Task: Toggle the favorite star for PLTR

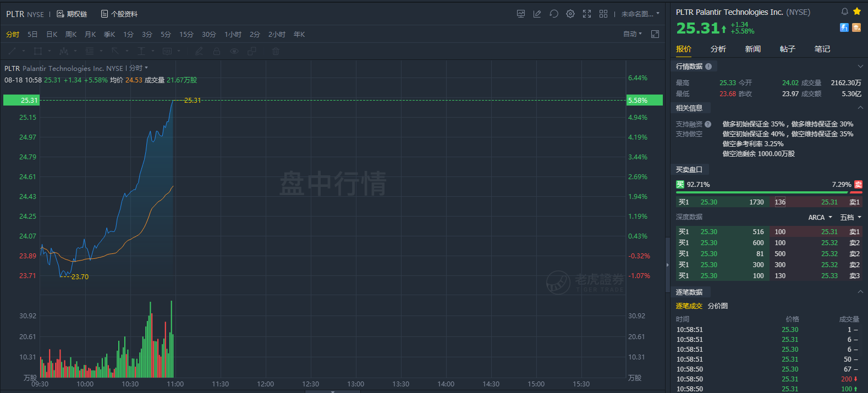Action: pyautogui.click(x=857, y=12)
